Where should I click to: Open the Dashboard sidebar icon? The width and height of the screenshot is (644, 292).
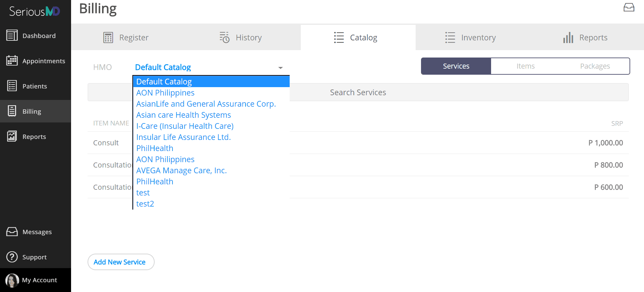click(12, 35)
